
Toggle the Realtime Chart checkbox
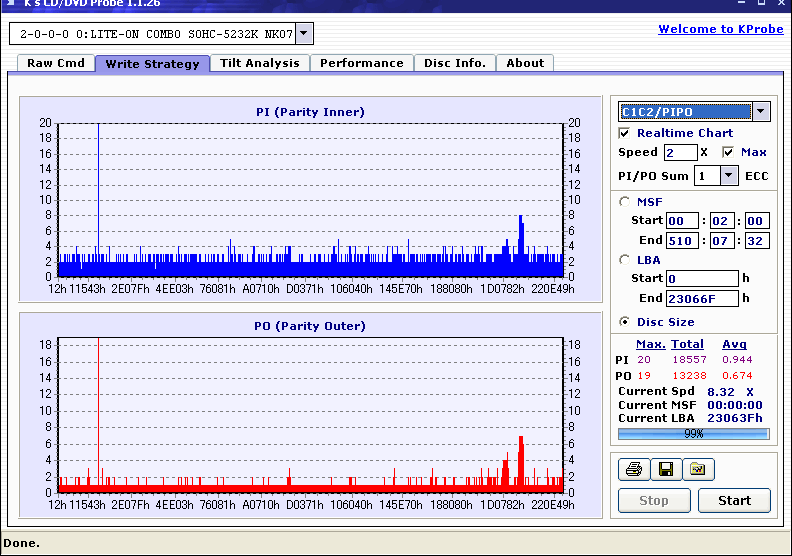(x=625, y=133)
